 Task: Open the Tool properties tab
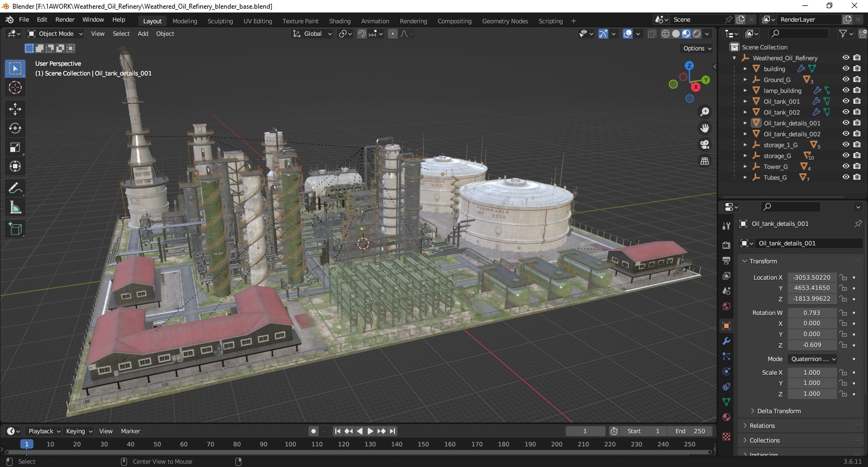click(726, 226)
